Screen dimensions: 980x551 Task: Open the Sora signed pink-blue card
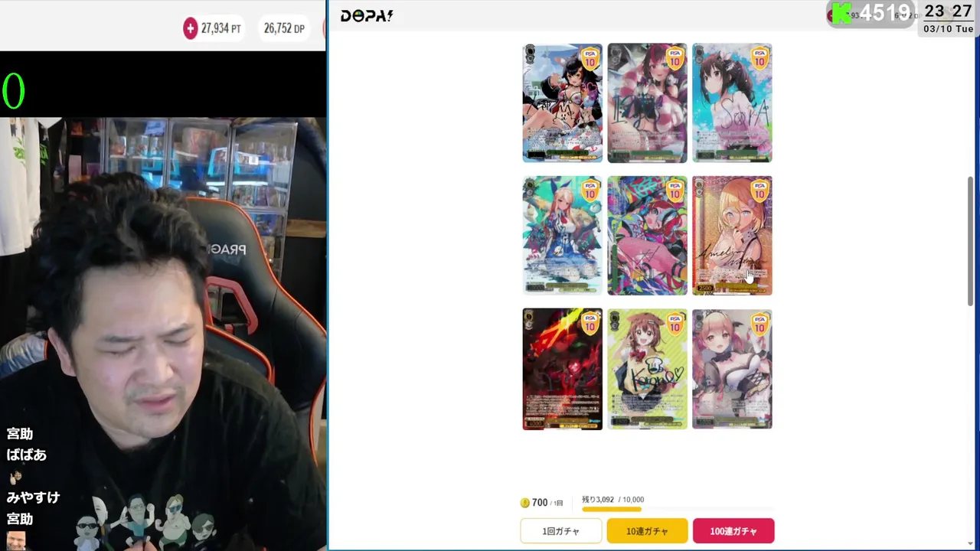[733, 103]
